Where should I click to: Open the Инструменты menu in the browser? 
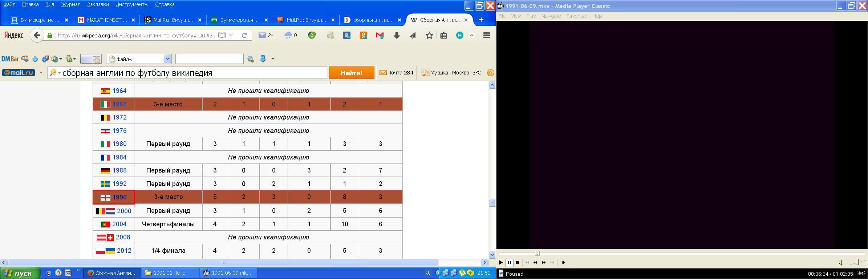click(x=132, y=4)
